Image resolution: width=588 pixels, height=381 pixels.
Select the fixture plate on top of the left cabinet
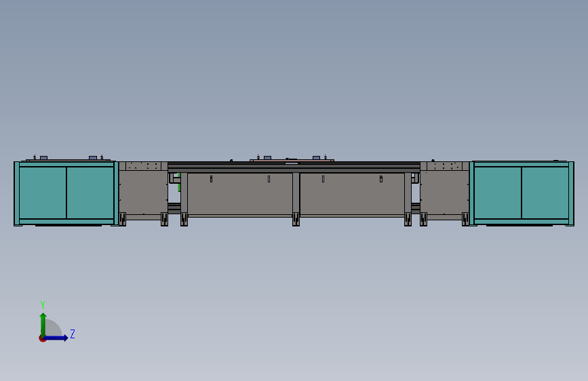click(x=68, y=161)
